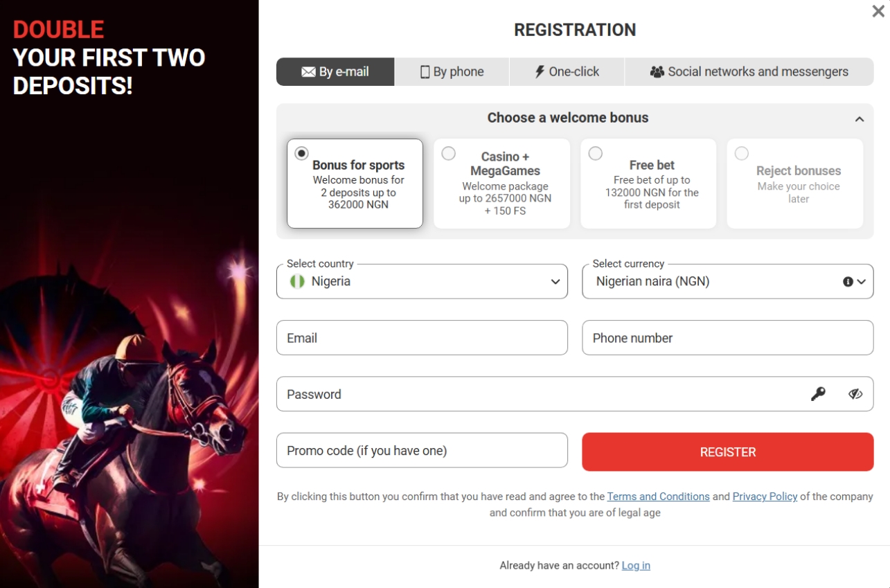This screenshot has height=588, width=890.
Task: Switch to the One-click registration tab
Action: 566,71
